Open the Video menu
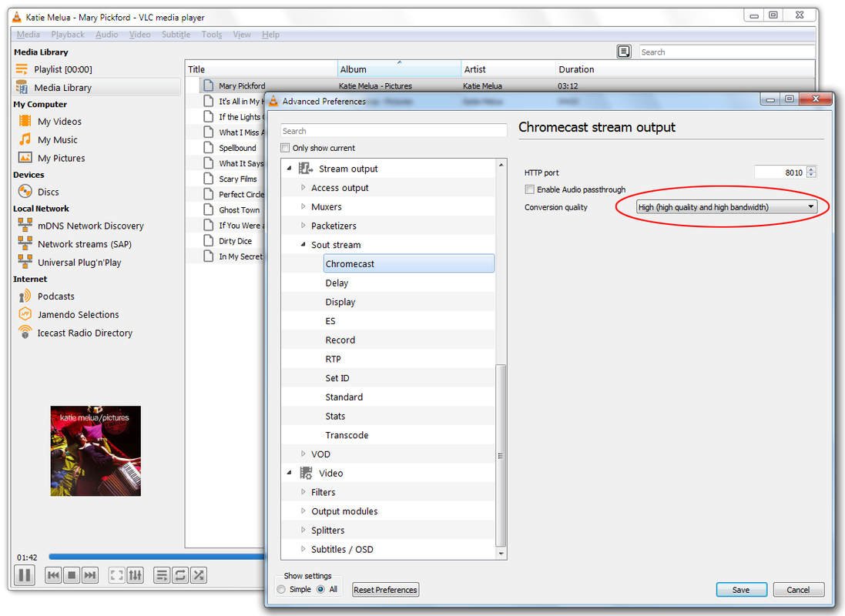845x616 pixels. pyautogui.click(x=139, y=35)
